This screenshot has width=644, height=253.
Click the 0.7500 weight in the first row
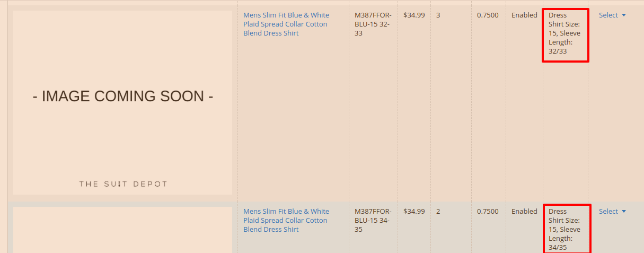pyautogui.click(x=488, y=15)
